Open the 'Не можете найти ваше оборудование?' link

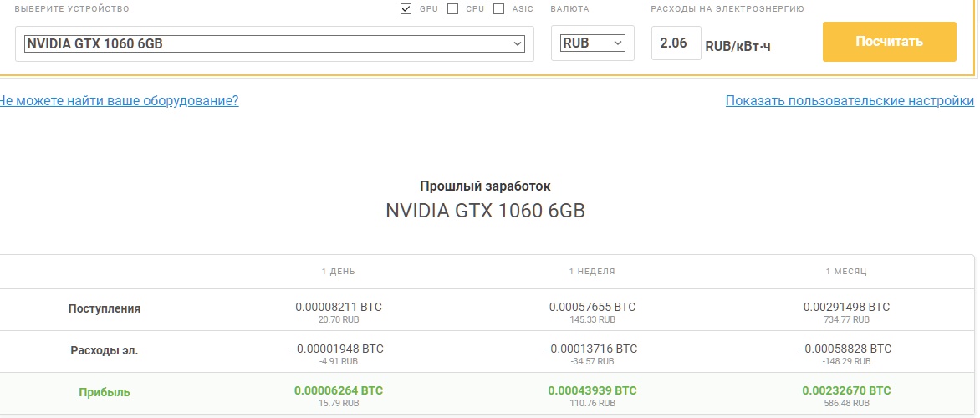(x=119, y=100)
